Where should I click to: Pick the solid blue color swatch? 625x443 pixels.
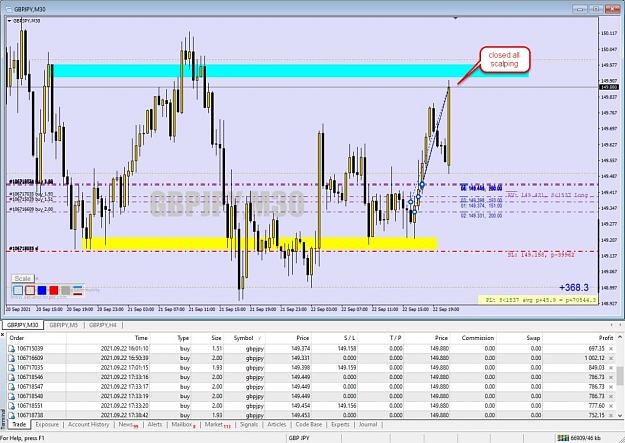coord(42,290)
